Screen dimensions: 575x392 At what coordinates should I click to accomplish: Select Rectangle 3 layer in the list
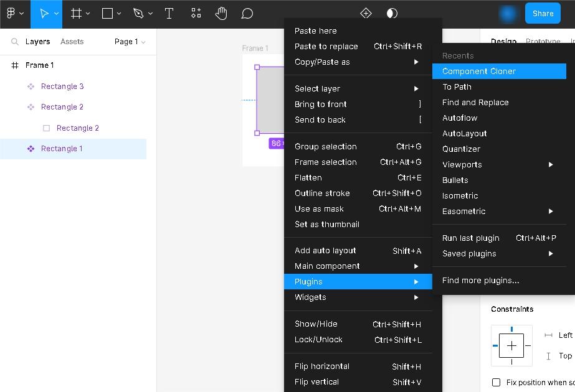click(x=62, y=86)
